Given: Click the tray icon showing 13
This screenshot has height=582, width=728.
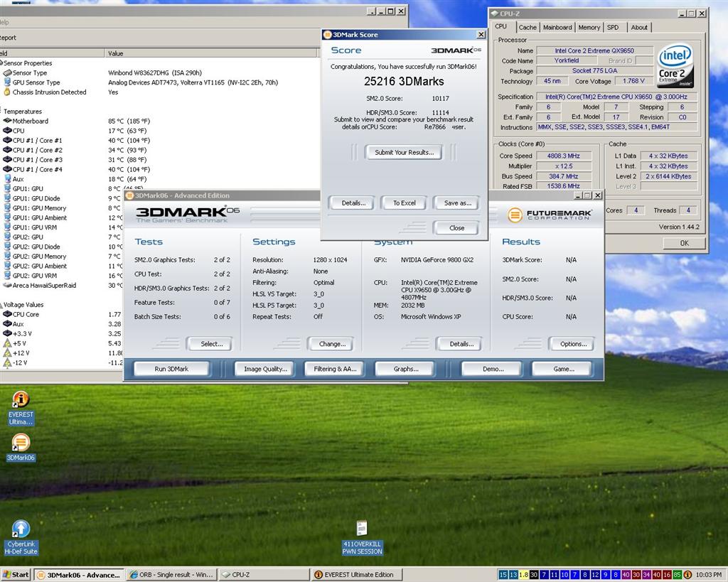Looking at the screenshot, I should point(513,575).
